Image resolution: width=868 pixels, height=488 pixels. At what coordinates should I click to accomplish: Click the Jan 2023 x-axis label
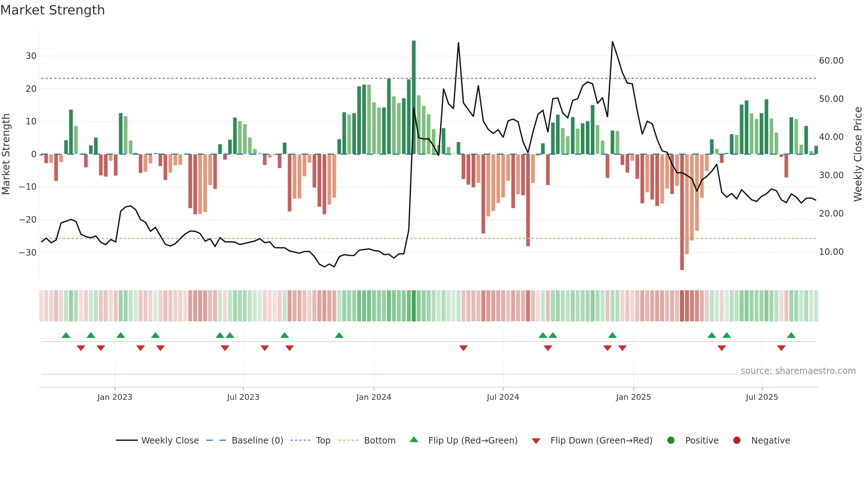(115, 397)
